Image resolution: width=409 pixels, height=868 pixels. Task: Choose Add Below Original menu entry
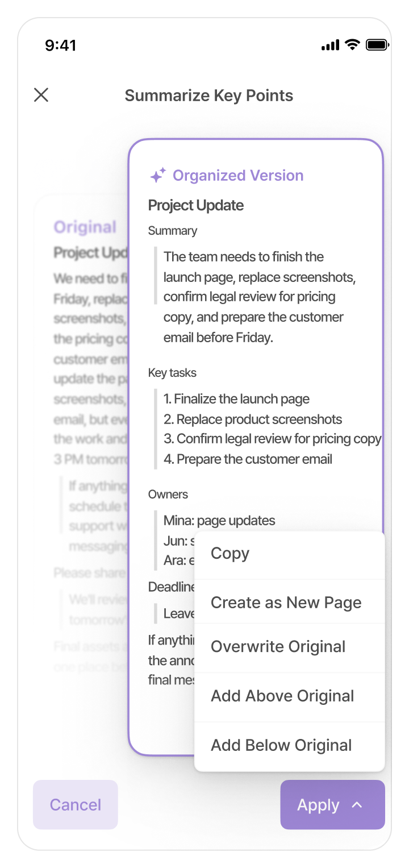(x=281, y=745)
